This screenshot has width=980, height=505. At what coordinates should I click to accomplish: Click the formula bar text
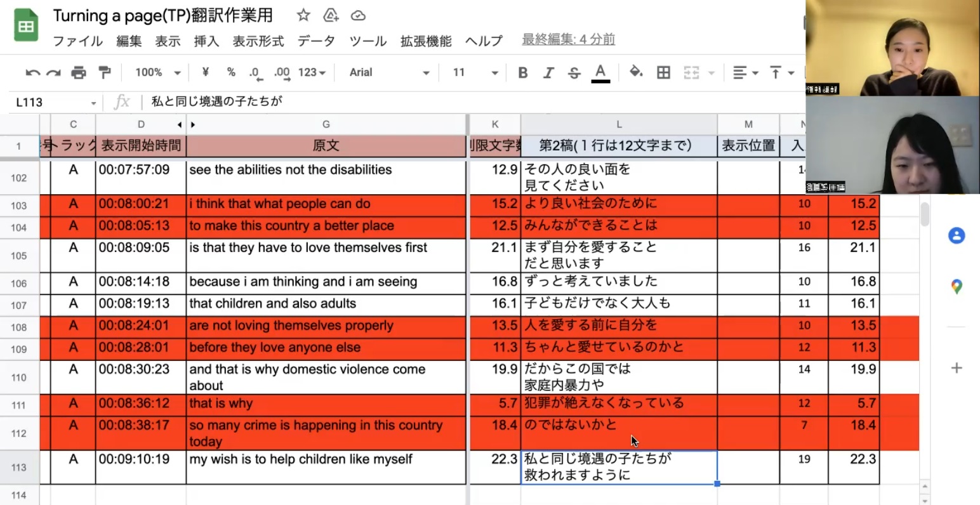coord(216,102)
